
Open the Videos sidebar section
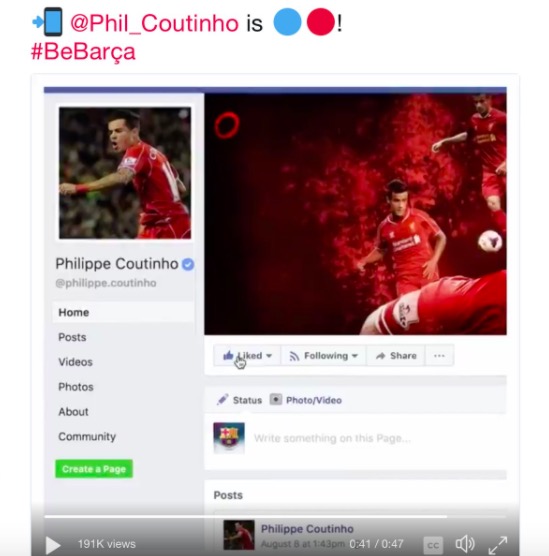click(76, 362)
